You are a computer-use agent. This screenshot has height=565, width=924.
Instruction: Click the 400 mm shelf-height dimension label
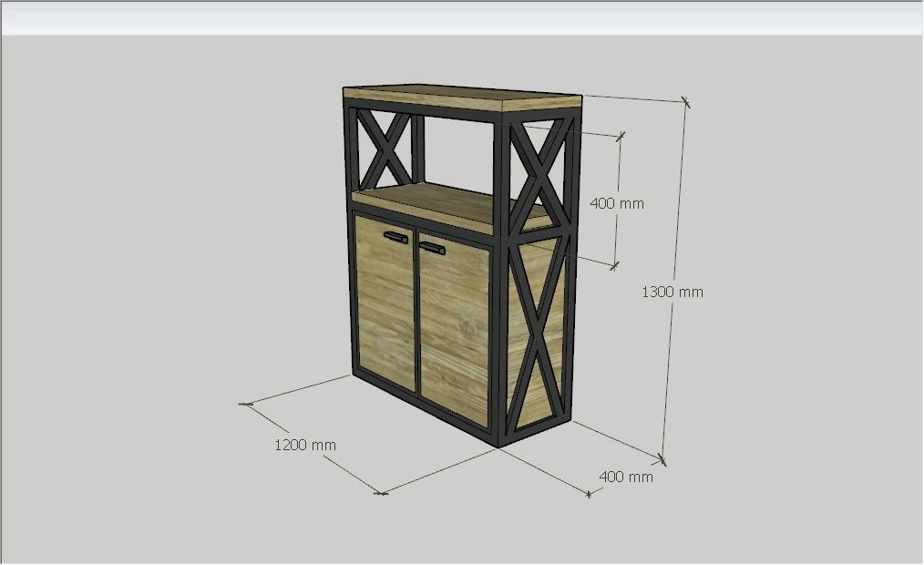pyautogui.click(x=617, y=203)
